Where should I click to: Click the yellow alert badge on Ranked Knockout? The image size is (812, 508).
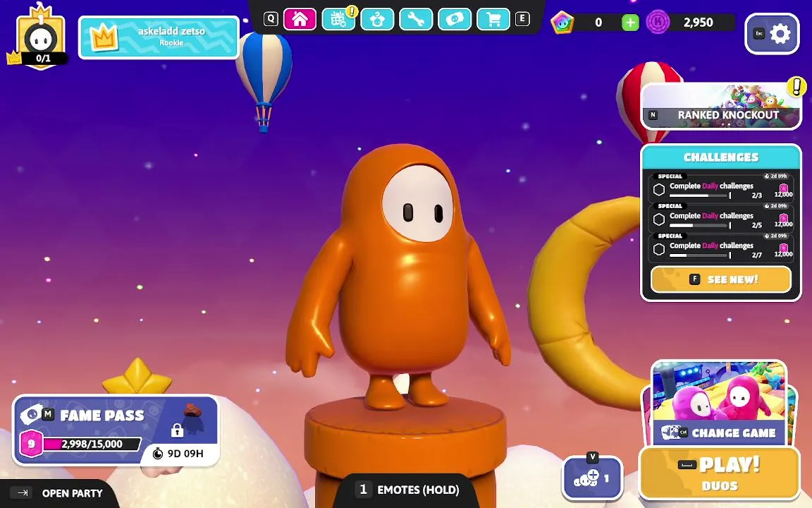click(796, 87)
